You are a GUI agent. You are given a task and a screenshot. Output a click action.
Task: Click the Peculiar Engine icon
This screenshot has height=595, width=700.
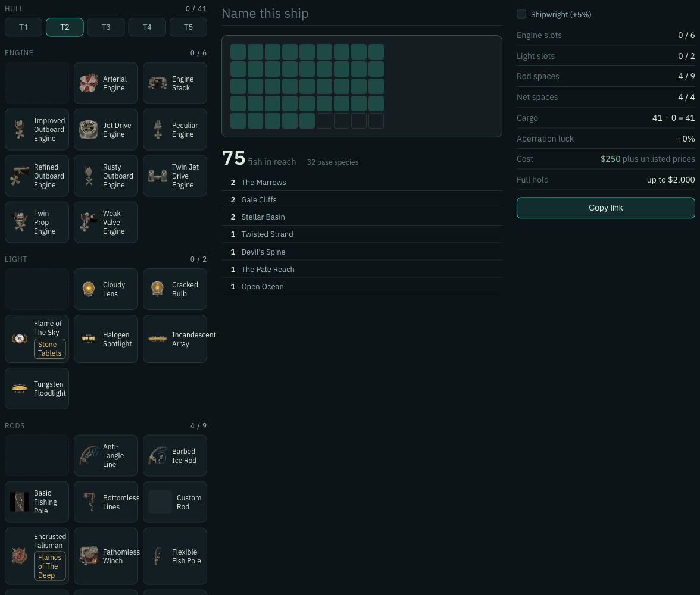point(158,130)
